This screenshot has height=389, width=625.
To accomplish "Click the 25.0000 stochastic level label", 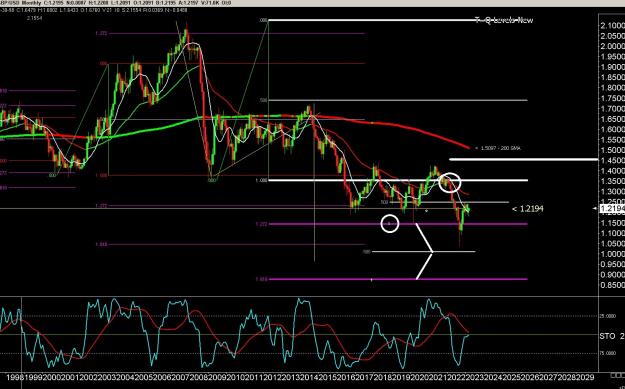I will click(608, 316).
